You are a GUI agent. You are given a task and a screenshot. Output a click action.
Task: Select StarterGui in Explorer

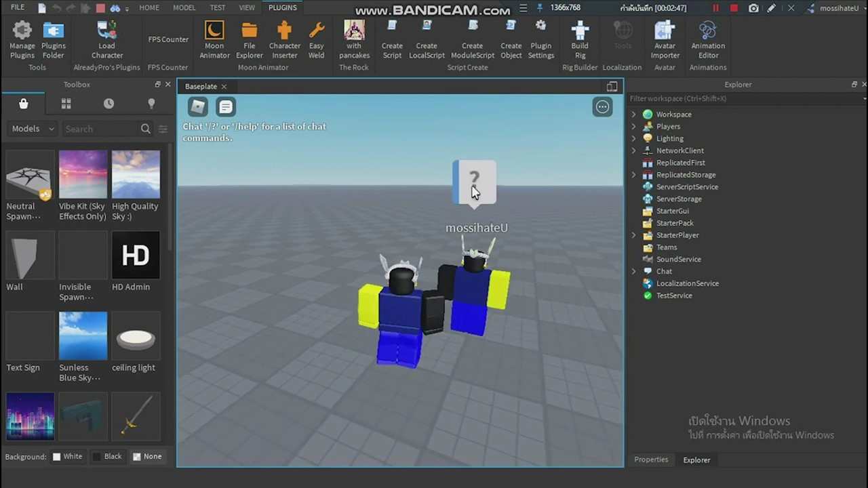pos(672,211)
